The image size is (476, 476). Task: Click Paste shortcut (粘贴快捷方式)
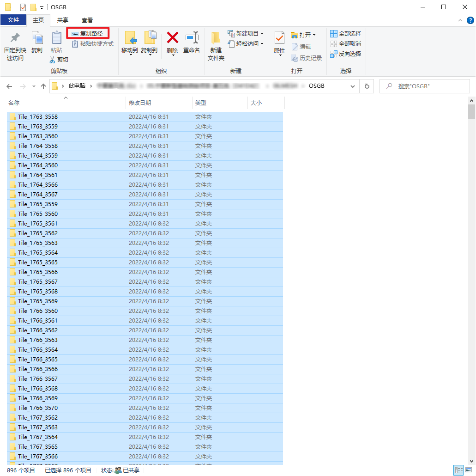93,44
